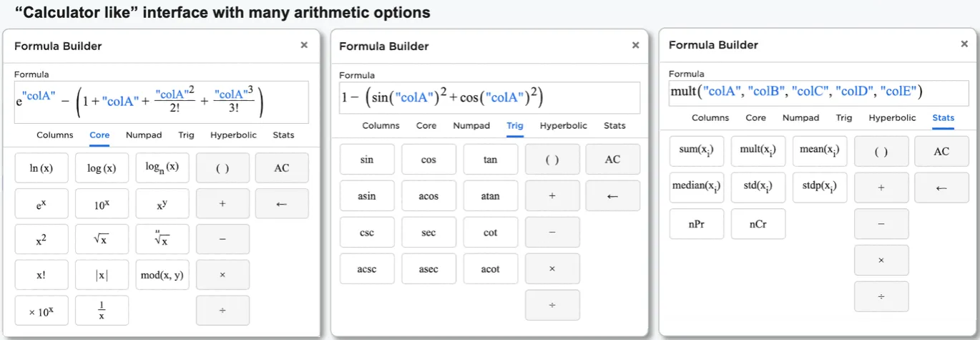Image resolution: width=980 pixels, height=340 pixels.
Task: Click the divide button in the Stats panel
Action: [881, 296]
